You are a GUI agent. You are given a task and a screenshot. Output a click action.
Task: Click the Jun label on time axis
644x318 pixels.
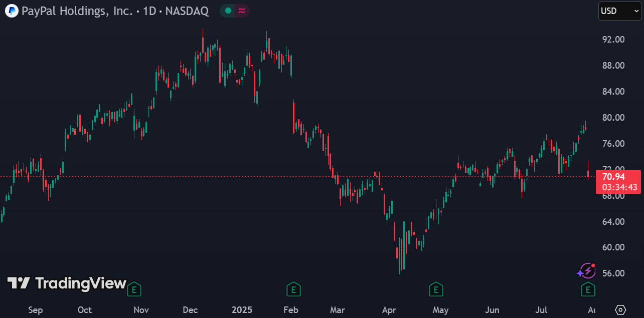(x=493, y=310)
